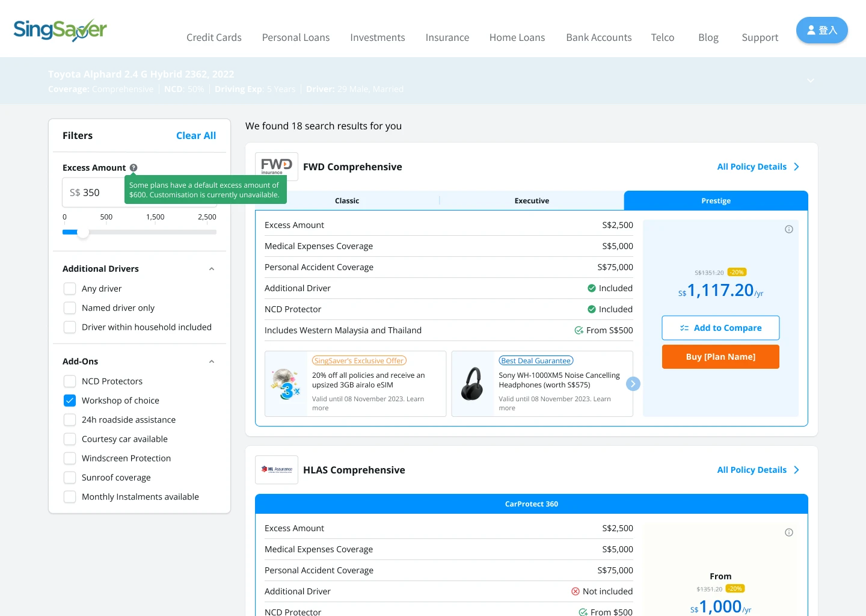Go to the Telco section
Image resolution: width=866 pixels, height=616 pixels.
pos(663,37)
